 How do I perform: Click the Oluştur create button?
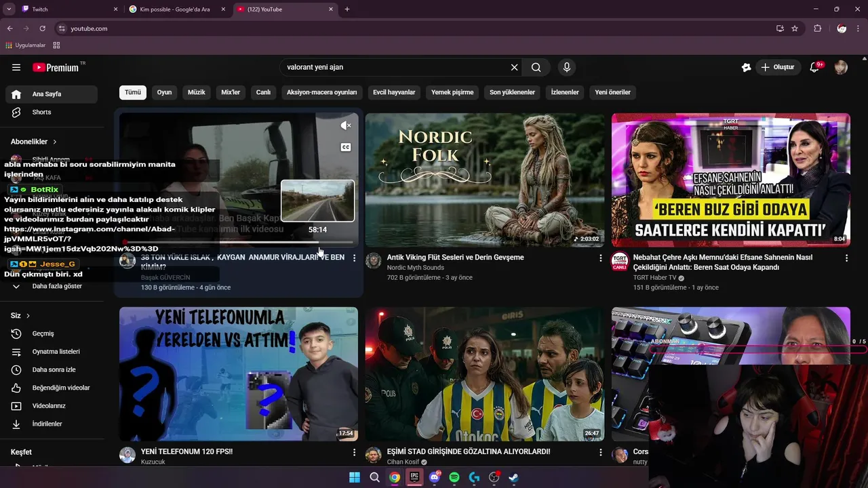[x=778, y=67]
